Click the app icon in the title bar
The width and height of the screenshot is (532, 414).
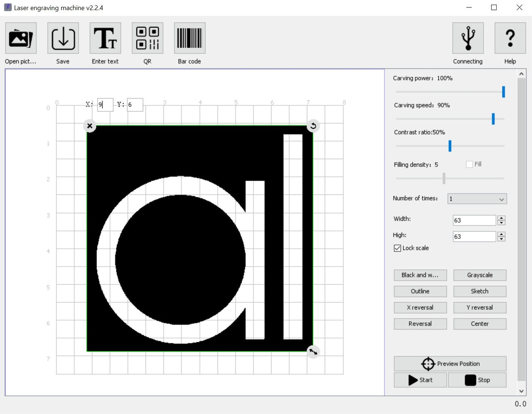7,7
